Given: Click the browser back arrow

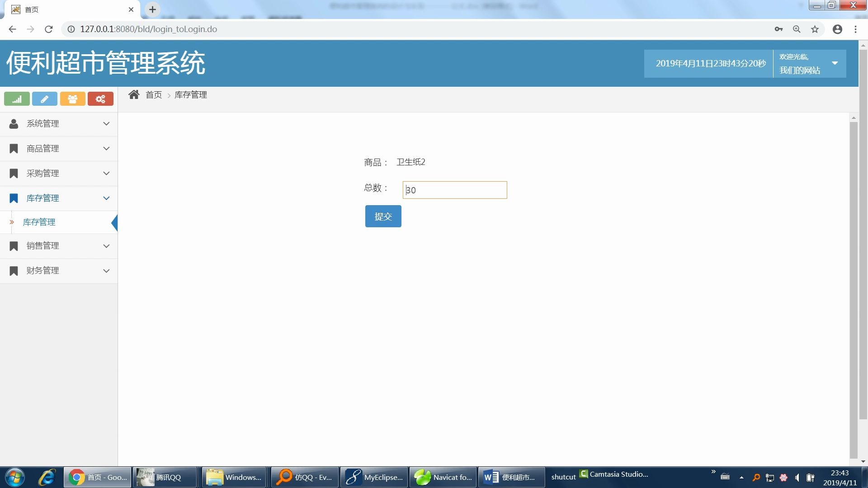Looking at the screenshot, I should pyautogui.click(x=12, y=29).
